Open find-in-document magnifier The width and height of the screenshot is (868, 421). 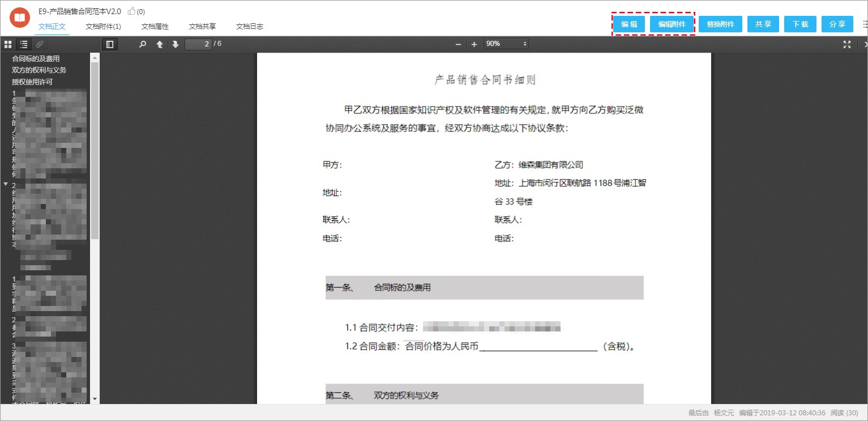point(143,44)
